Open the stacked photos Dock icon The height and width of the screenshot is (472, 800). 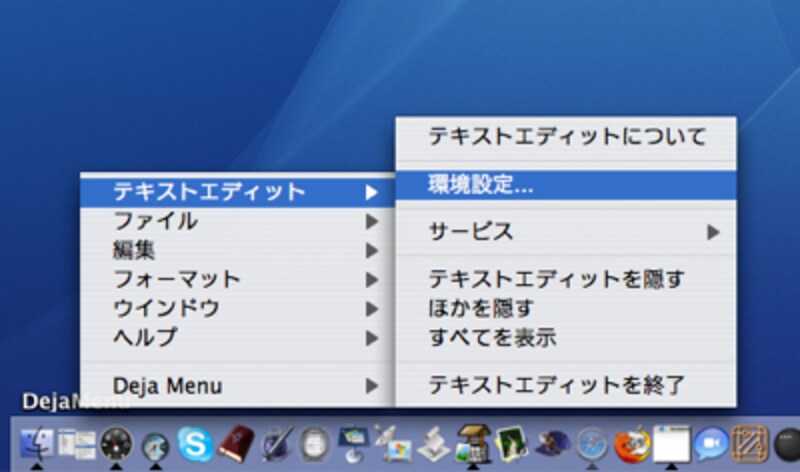[512, 444]
